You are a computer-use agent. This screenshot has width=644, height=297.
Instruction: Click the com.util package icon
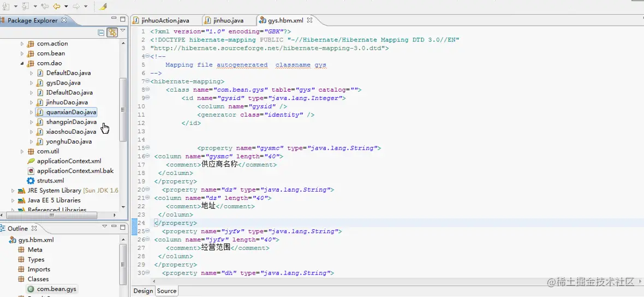[x=31, y=151]
